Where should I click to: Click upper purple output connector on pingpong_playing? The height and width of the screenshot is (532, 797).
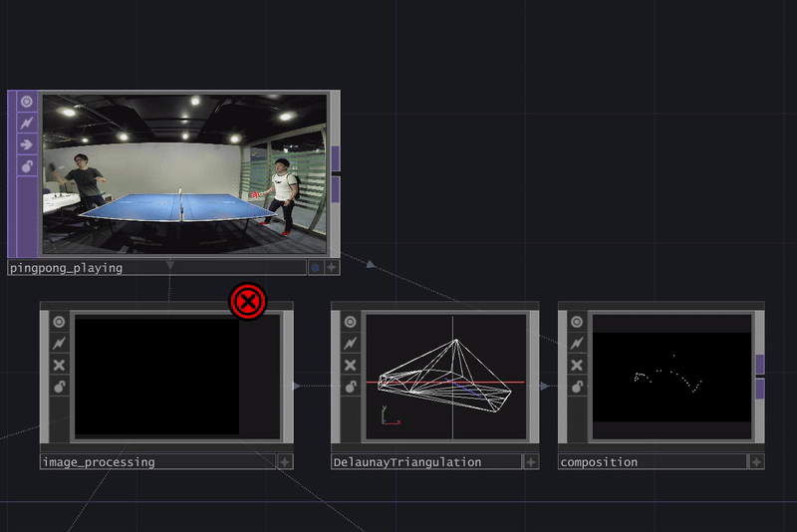336,157
